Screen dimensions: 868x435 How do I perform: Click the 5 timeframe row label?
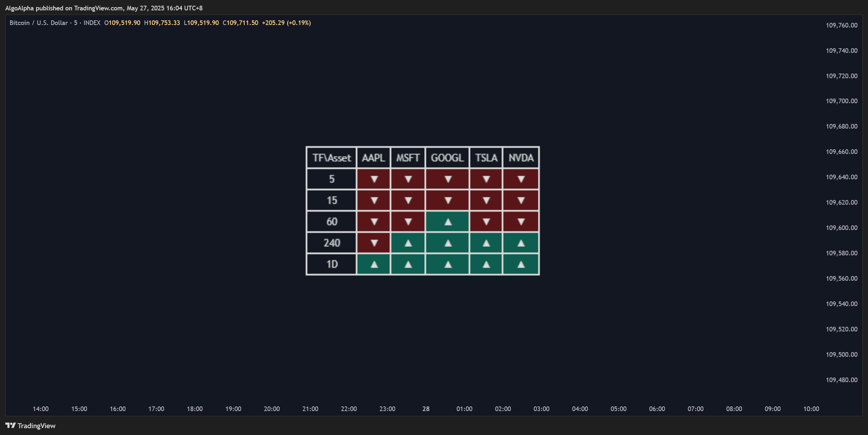331,179
